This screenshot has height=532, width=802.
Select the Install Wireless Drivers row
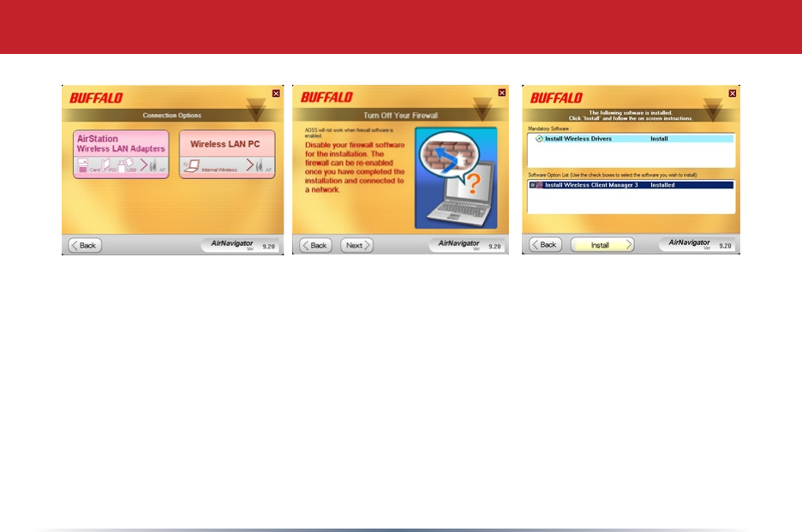point(631,139)
